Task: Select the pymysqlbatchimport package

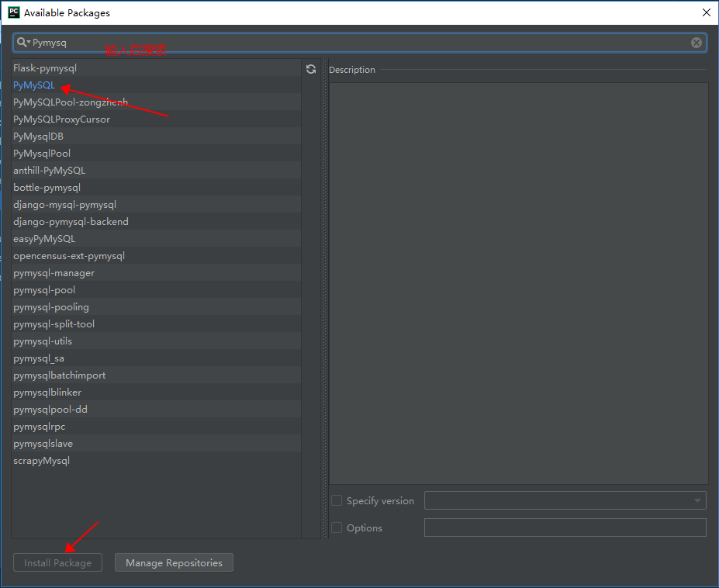Action: 157,375
